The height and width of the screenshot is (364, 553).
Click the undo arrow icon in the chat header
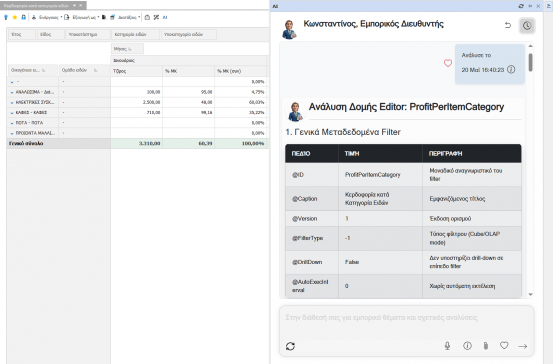(x=508, y=25)
